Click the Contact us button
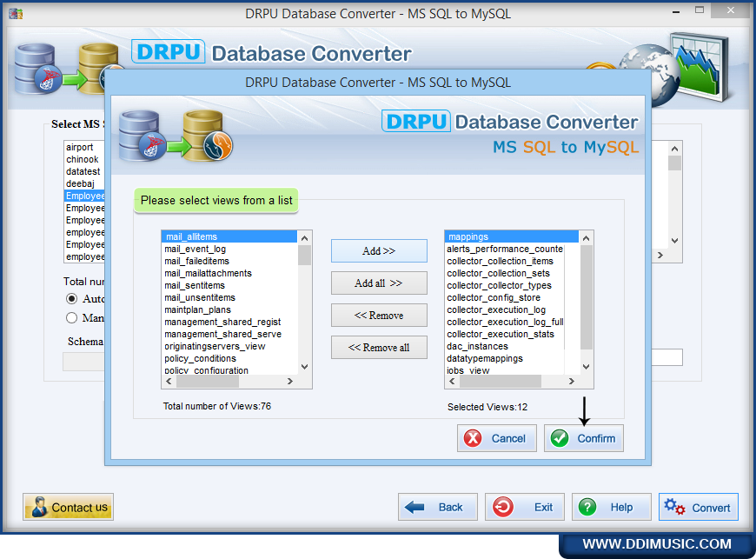 [x=68, y=507]
